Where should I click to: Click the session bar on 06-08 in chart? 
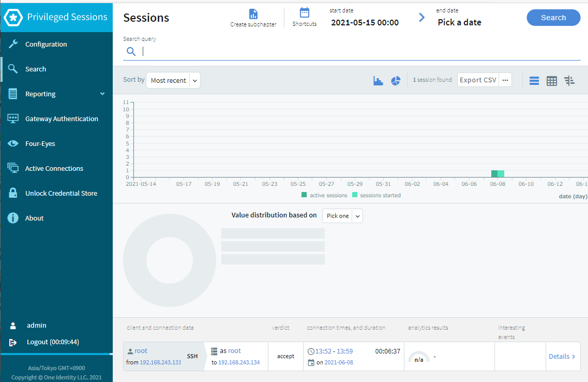coord(497,174)
